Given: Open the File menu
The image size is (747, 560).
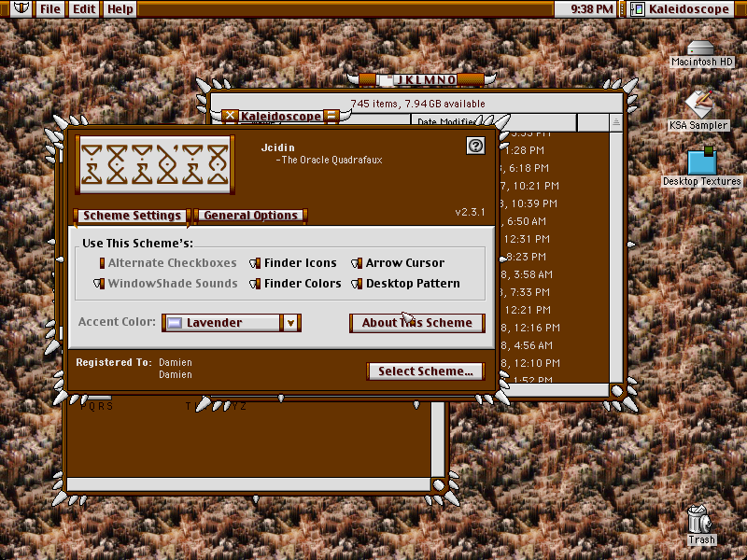Looking at the screenshot, I should click(x=50, y=9).
